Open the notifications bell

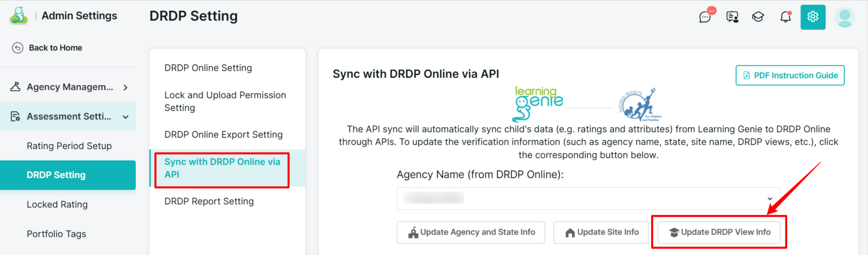tap(785, 17)
